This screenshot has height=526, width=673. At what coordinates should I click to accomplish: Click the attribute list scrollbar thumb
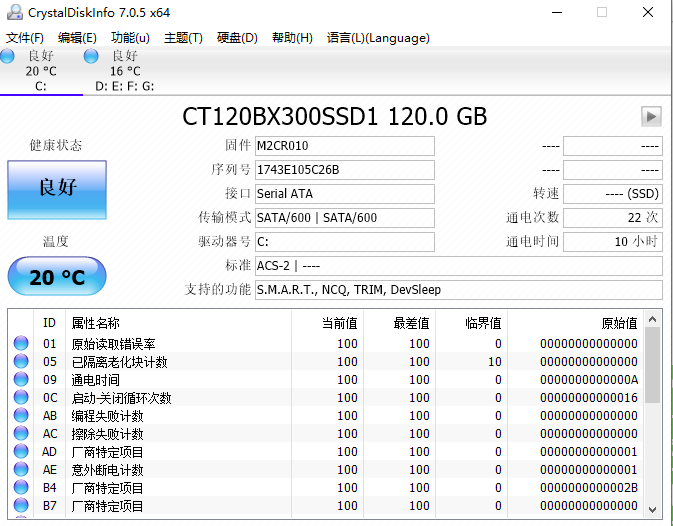(652, 365)
